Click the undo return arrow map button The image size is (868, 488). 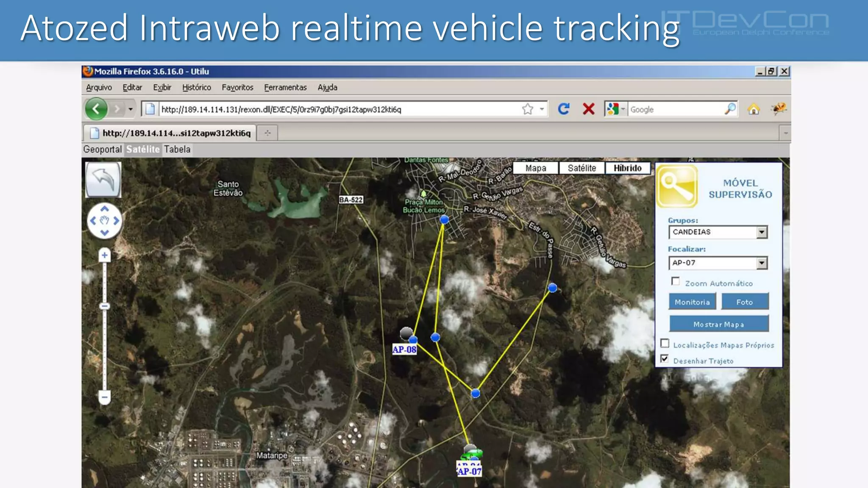point(103,180)
